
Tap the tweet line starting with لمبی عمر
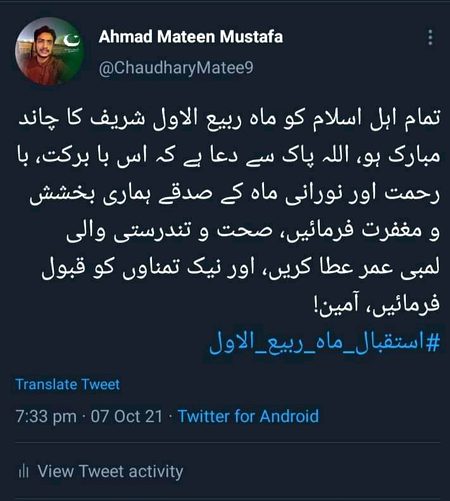point(241,269)
